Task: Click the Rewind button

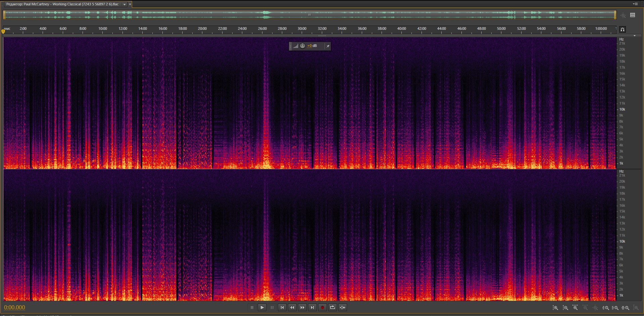Action: (x=292, y=308)
